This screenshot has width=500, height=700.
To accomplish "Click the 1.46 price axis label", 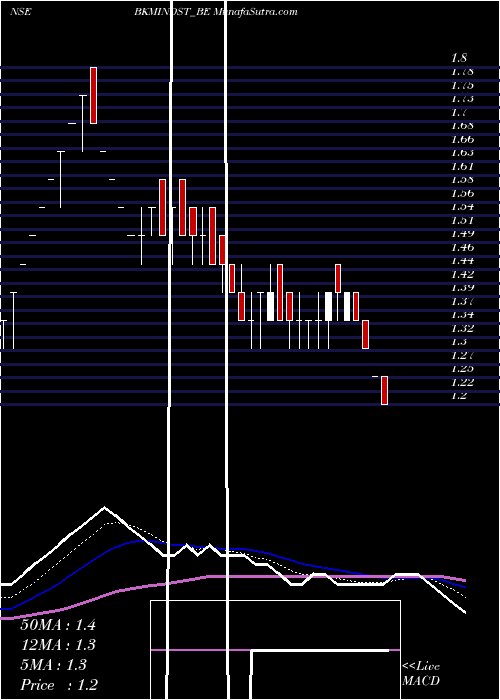I will [462, 247].
